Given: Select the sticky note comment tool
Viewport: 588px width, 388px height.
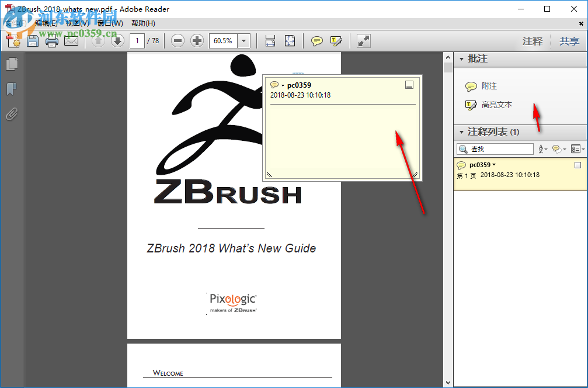Looking at the screenshot, I should pos(316,41).
